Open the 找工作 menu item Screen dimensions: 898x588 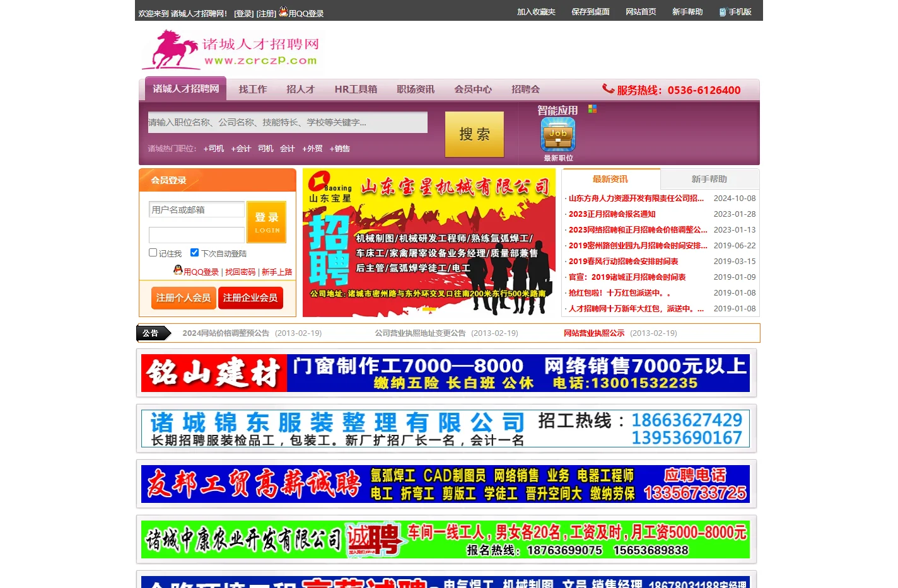[x=252, y=89]
